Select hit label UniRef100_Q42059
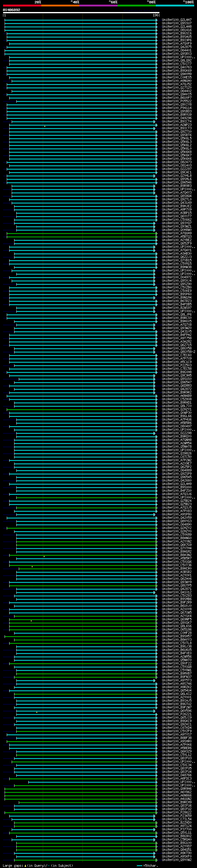This screenshot has height=868, width=197. click(x=177, y=518)
